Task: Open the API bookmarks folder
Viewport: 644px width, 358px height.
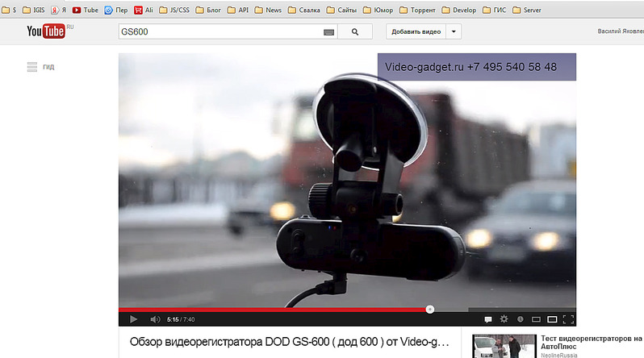Action: 238,10
